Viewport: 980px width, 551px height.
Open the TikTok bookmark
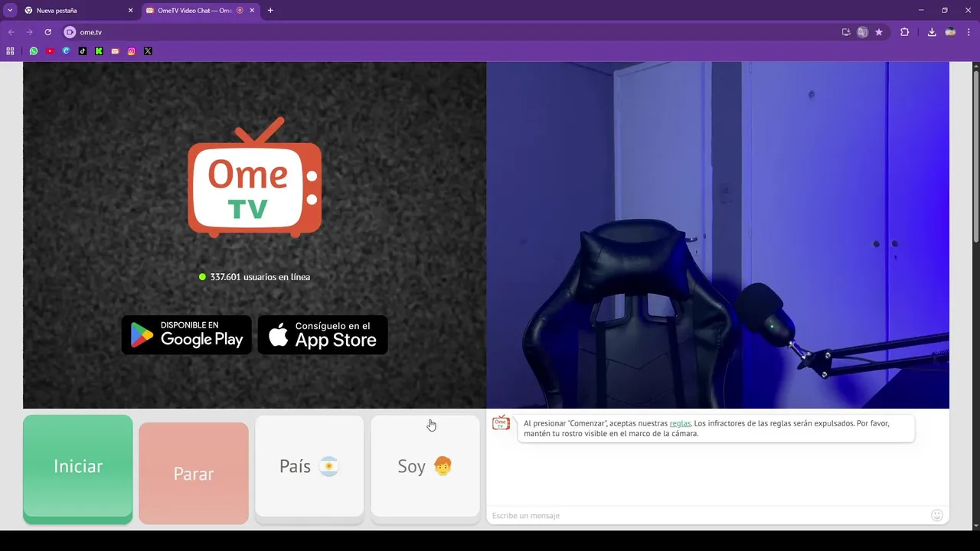pos(83,51)
